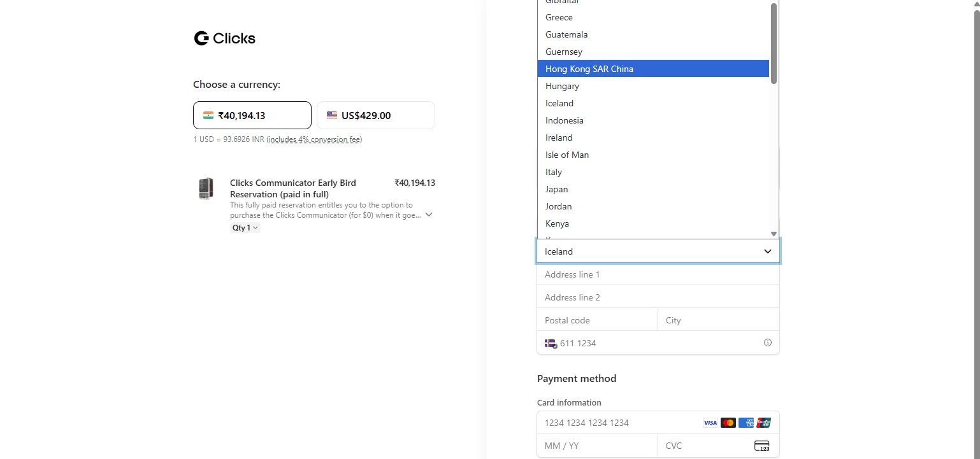Open the includes 4% conversion fee link

pyautogui.click(x=314, y=139)
